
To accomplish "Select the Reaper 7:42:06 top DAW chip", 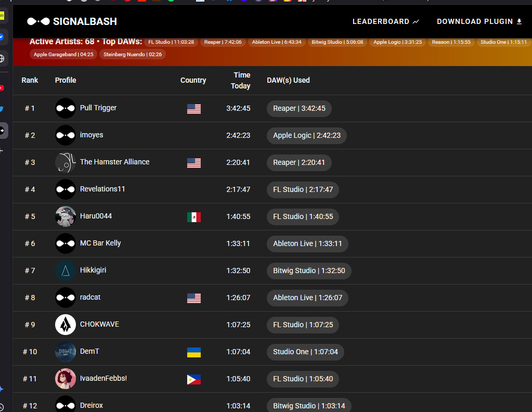I will pos(223,42).
